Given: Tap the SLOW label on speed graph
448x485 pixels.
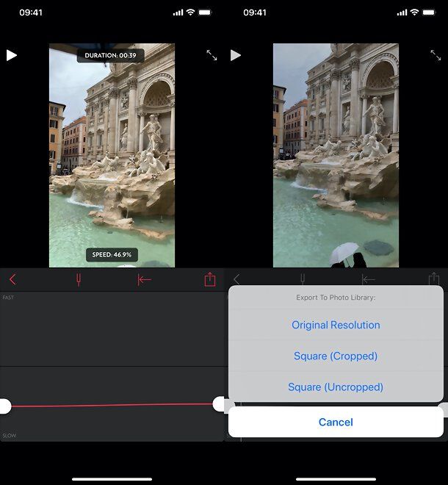Looking at the screenshot, I should (10, 436).
